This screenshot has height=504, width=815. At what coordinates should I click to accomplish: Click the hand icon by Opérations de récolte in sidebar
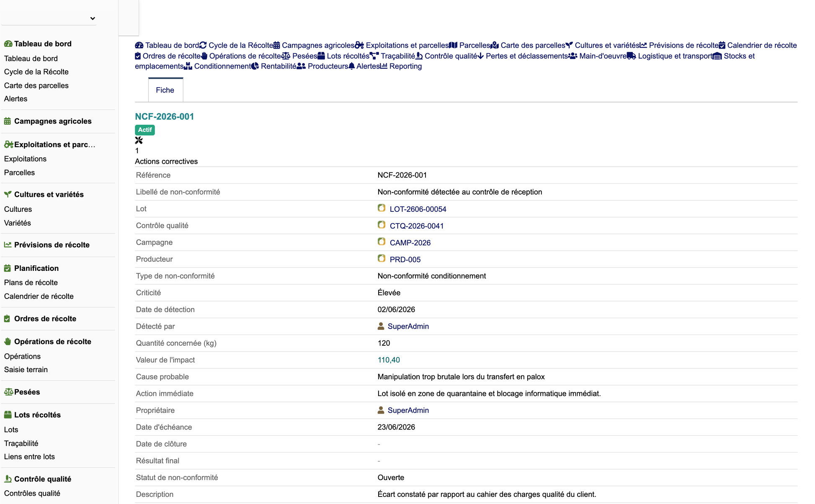[8, 342]
